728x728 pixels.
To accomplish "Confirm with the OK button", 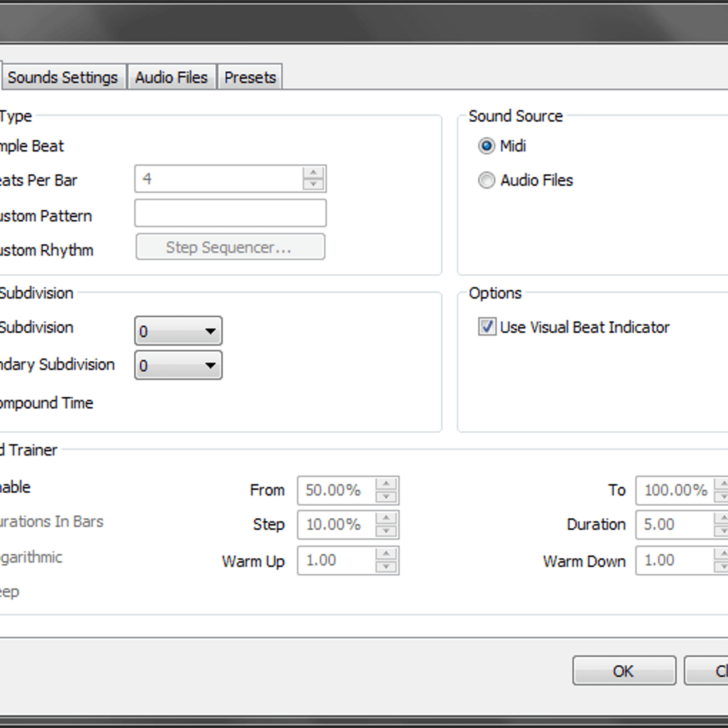I will pos(624,671).
